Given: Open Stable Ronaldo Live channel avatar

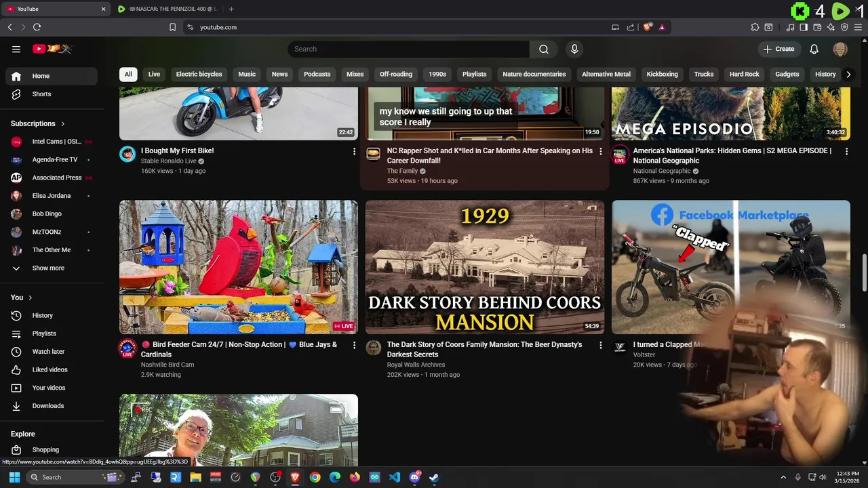Looking at the screenshot, I should pyautogui.click(x=127, y=155).
